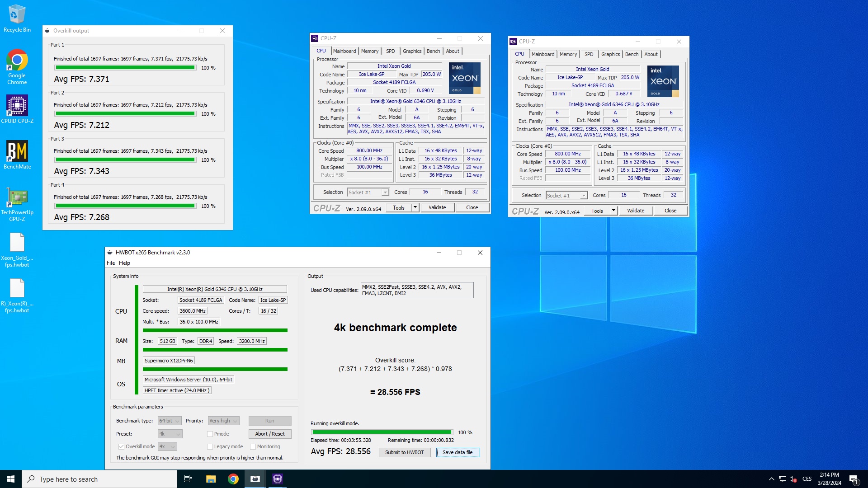Screen dimensions: 868x488
Task: Open the notification center icon
Action: (x=854, y=479)
